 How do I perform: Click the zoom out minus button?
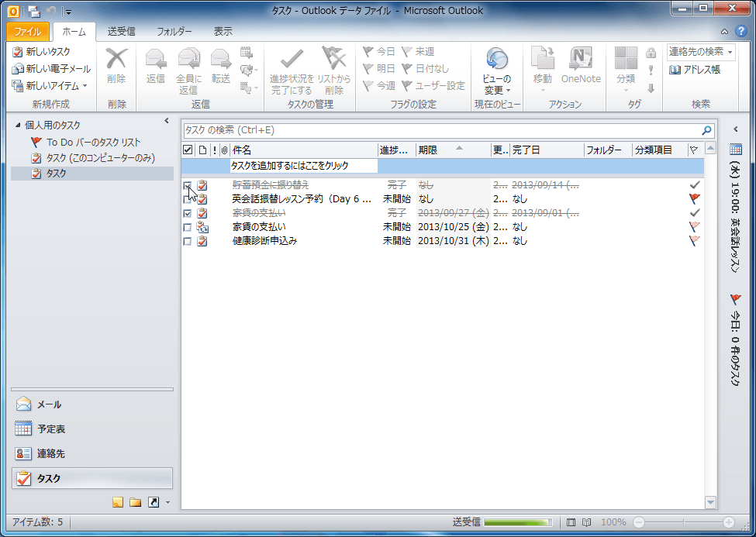click(639, 522)
